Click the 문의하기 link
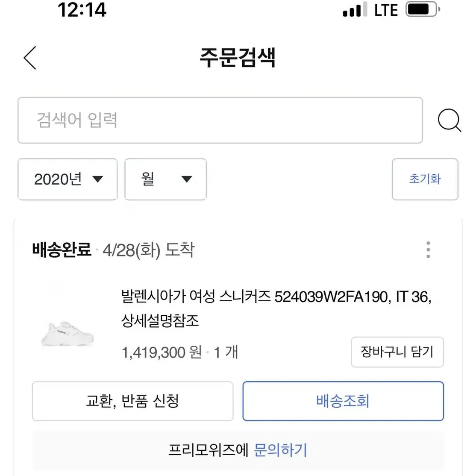476x476 pixels. tap(280, 450)
